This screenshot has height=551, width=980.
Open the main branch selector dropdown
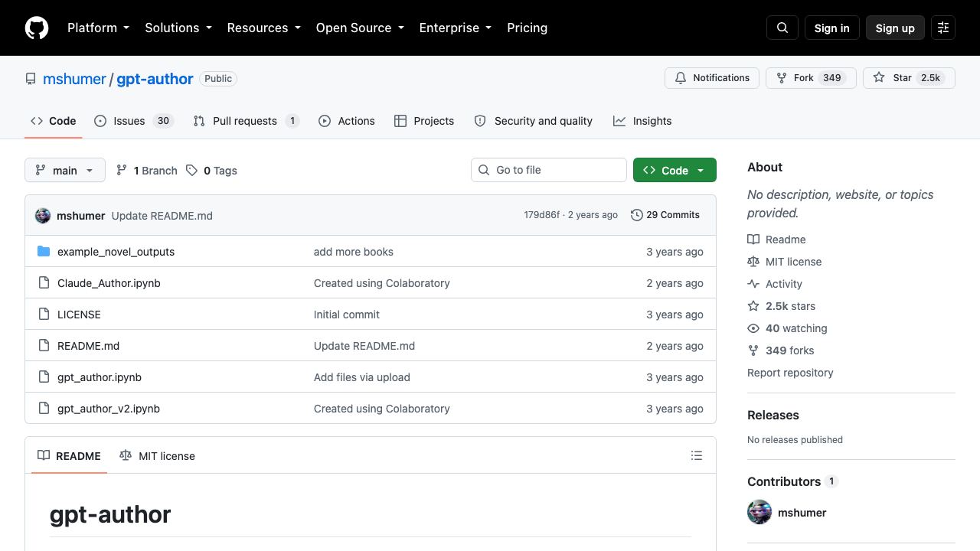pyautogui.click(x=65, y=170)
